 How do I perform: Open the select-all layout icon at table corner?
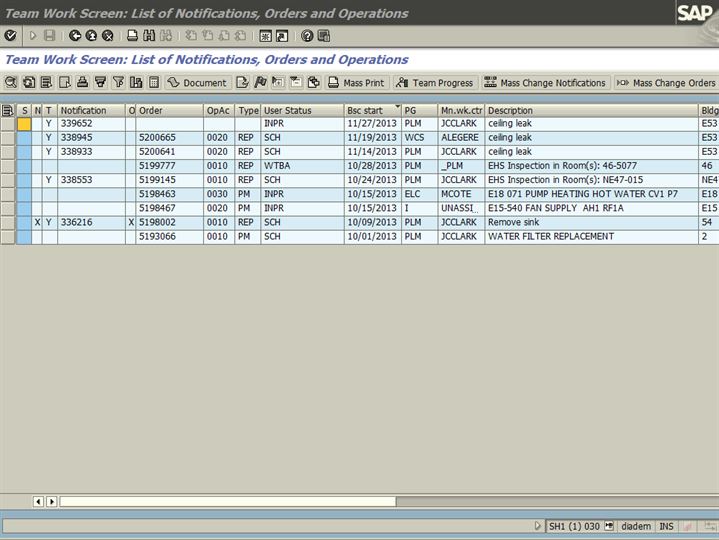pyautogui.click(x=8, y=110)
